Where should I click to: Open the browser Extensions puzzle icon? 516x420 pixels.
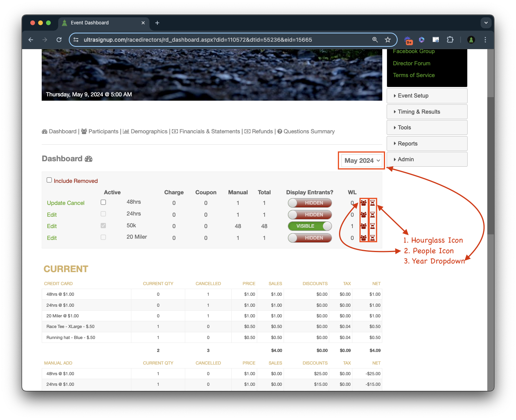(x=450, y=40)
